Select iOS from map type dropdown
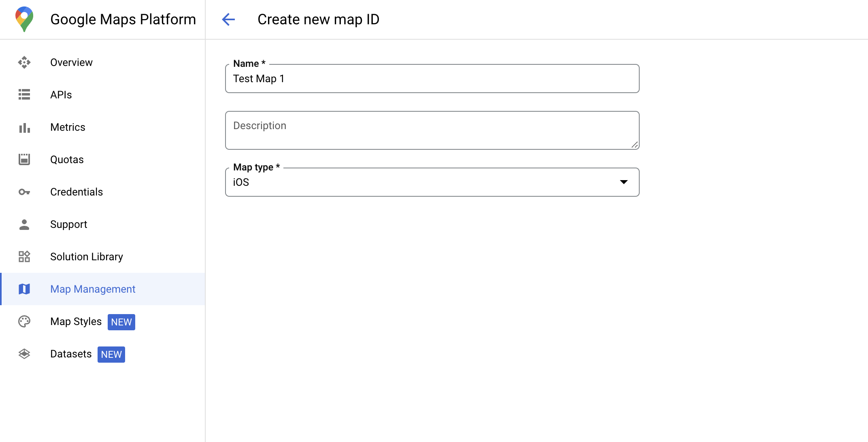This screenshot has height=442, width=868. coord(432,182)
